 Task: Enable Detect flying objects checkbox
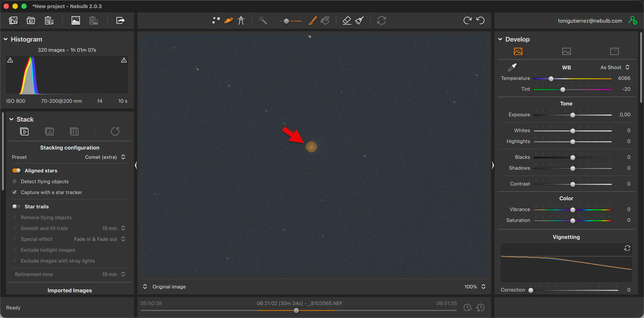pyautogui.click(x=15, y=181)
